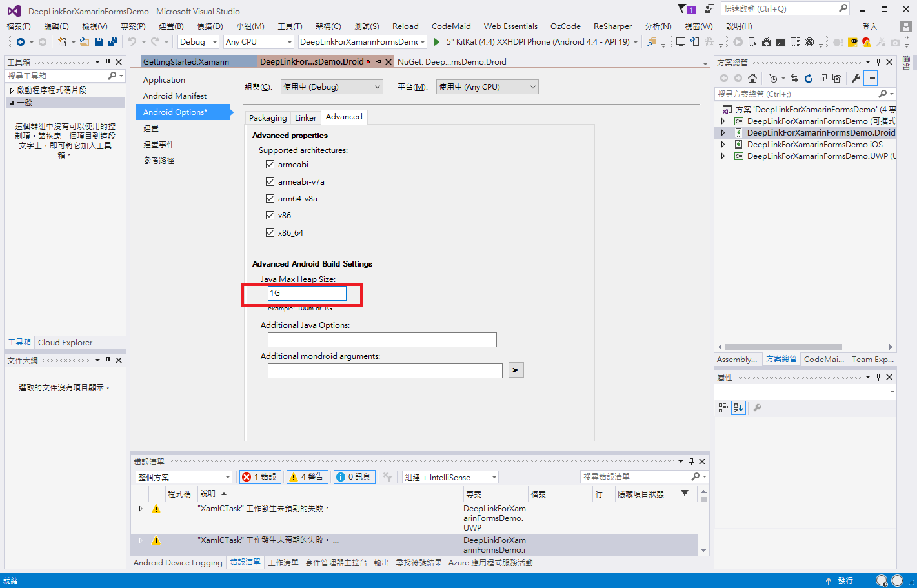Screen dimensions: 917x588
Task: Click the Show All Files icon
Action: (837, 78)
